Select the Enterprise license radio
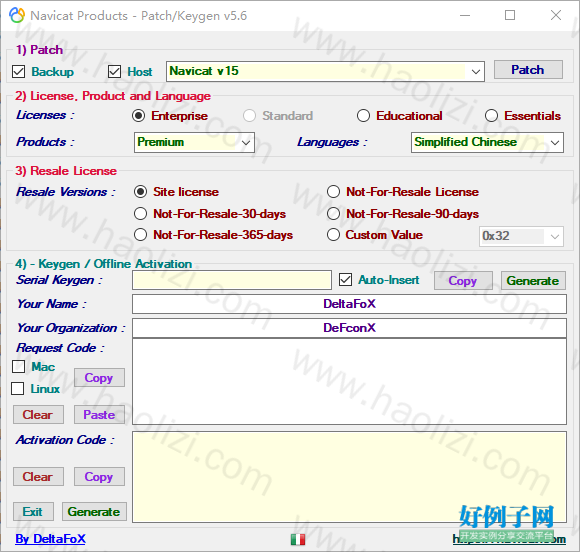The width and height of the screenshot is (580, 552). pyautogui.click(x=138, y=116)
